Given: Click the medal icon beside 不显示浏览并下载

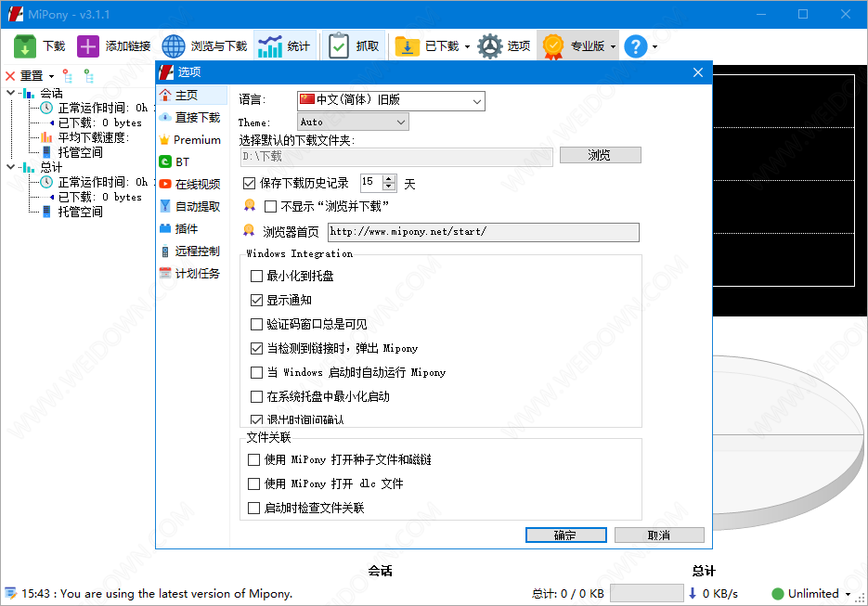Looking at the screenshot, I should coord(250,205).
